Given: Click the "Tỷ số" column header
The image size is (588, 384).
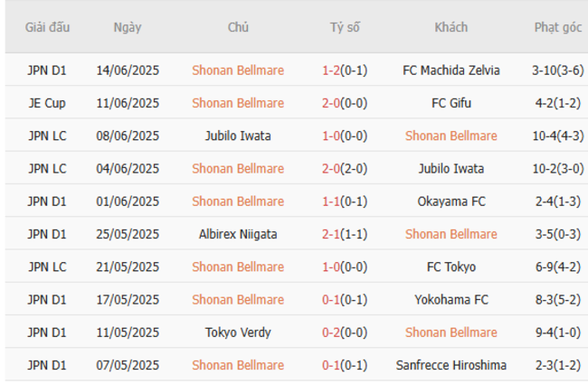Looking at the screenshot, I should click(345, 27).
